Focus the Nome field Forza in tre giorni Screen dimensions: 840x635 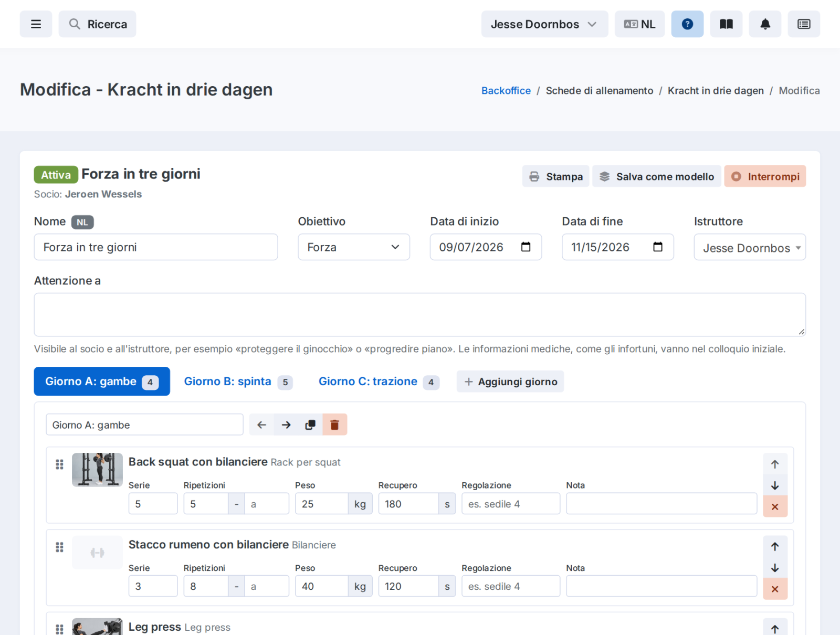(156, 247)
